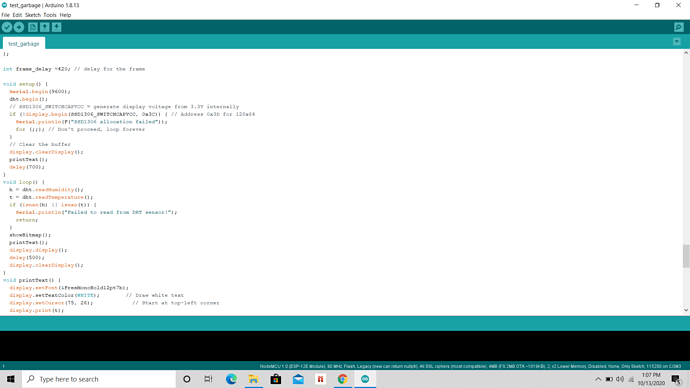690x388 pixels.
Task: Click the 'display.setTextColor(WHITE);' line
Action: tap(54, 295)
